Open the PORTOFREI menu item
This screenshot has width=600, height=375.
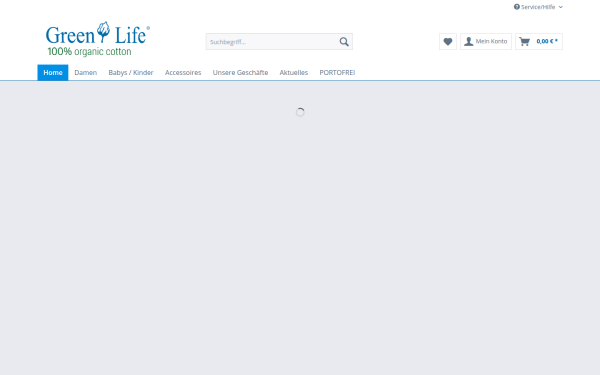click(337, 73)
